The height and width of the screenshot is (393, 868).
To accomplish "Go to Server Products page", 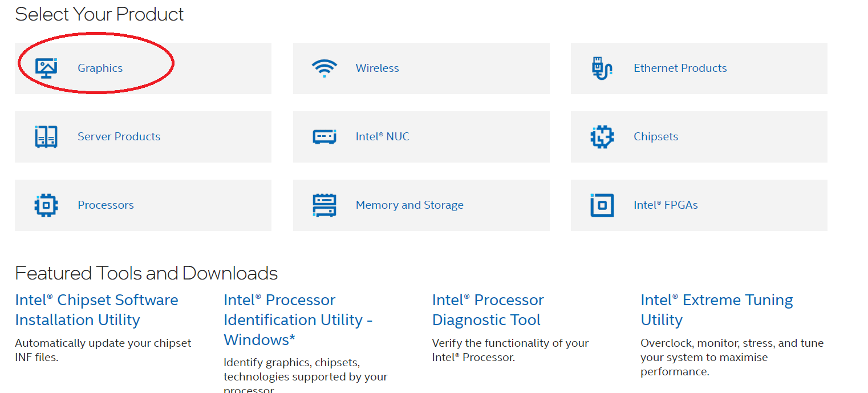I will click(119, 137).
